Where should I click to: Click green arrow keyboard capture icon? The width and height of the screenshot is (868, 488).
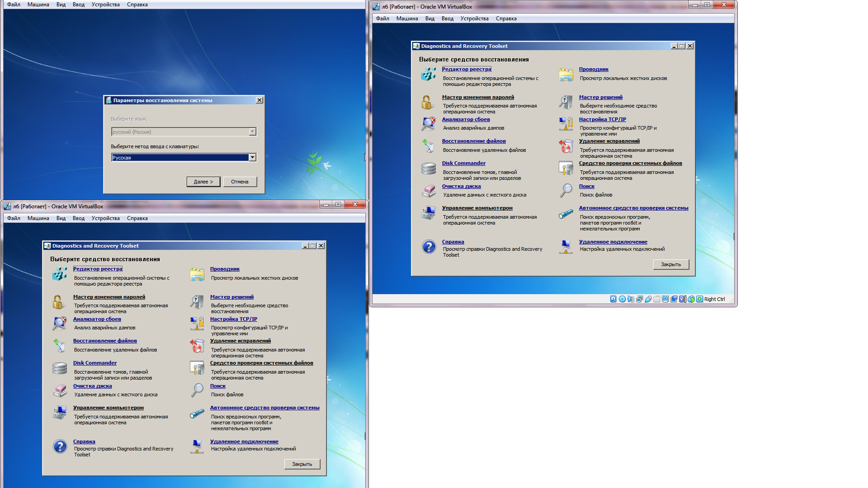(x=699, y=299)
